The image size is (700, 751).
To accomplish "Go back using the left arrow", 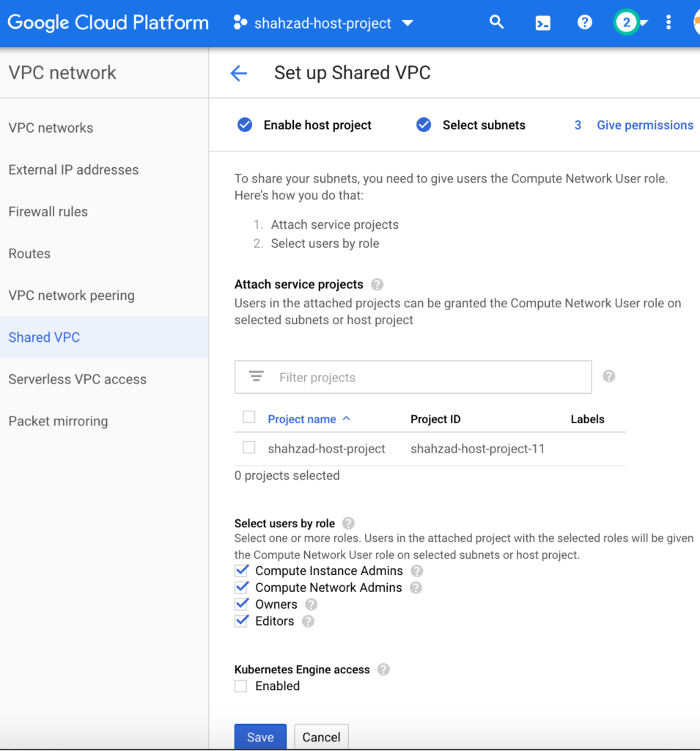I will point(238,73).
